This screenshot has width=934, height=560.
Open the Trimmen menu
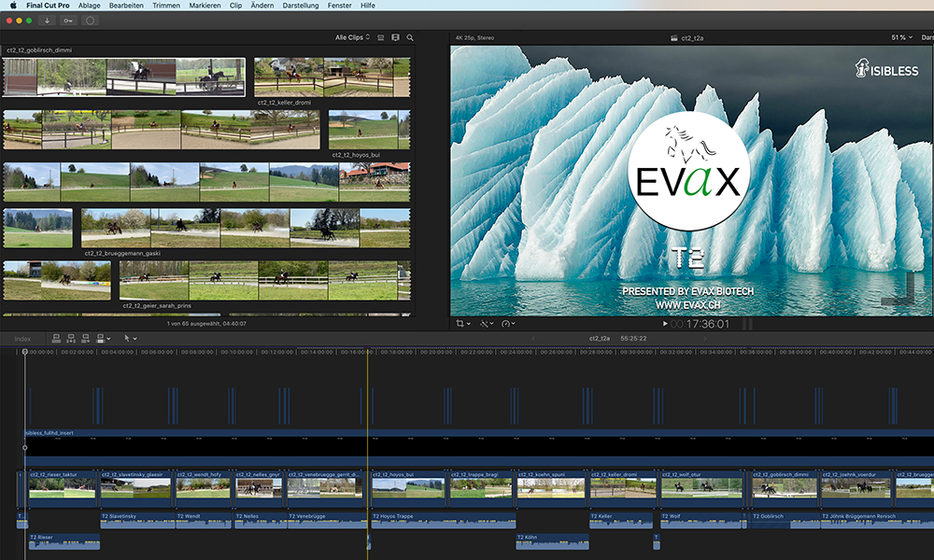point(166,6)
